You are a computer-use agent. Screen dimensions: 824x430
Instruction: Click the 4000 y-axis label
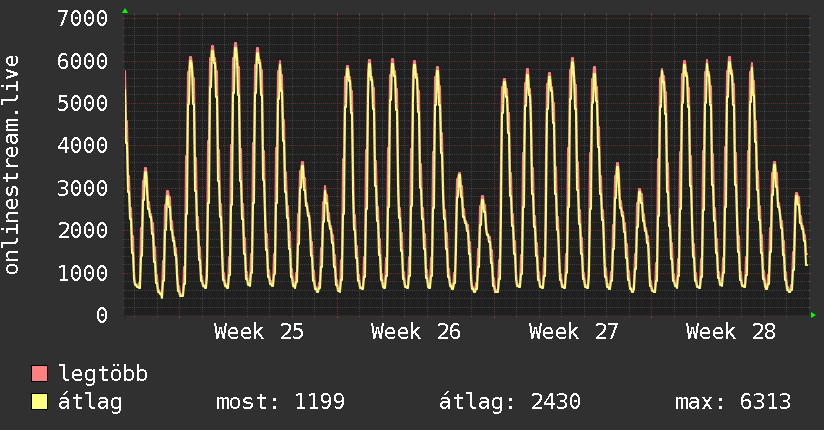point(83,146)
